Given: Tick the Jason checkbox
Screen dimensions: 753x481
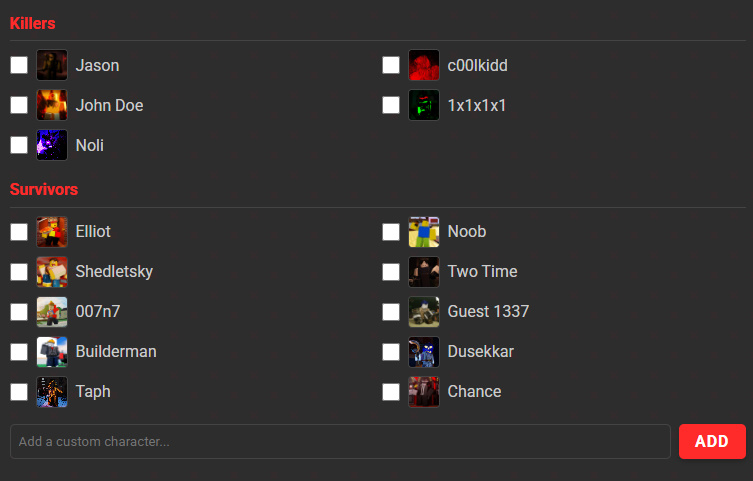Looking at the screenshot, I should click(19, 65).
